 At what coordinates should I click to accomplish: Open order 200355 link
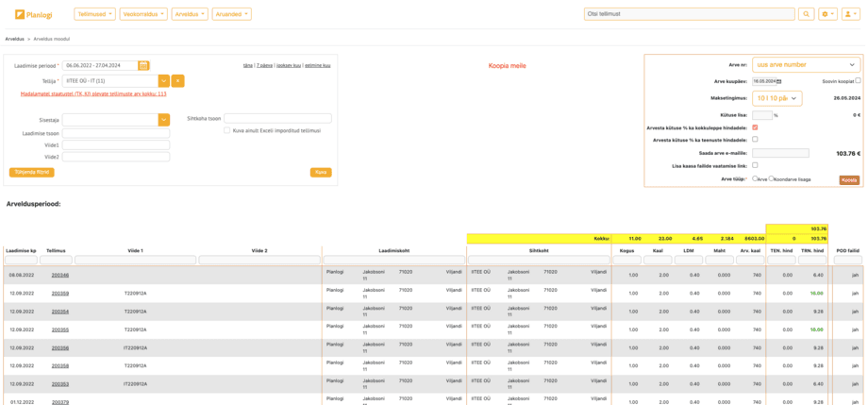coord(60,329)
